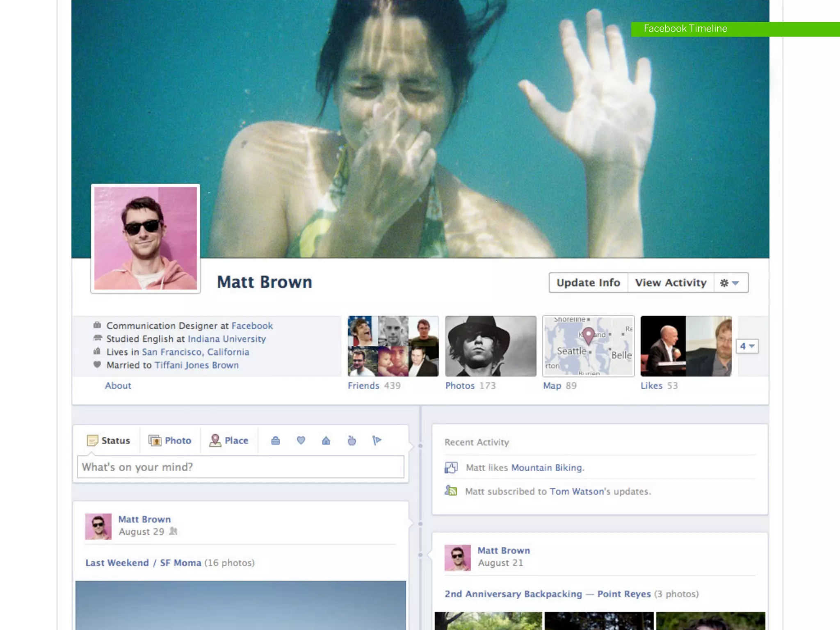Click the avatar on the August 21 post
This screenshot has height=630, width=840.
pos(458,557)
